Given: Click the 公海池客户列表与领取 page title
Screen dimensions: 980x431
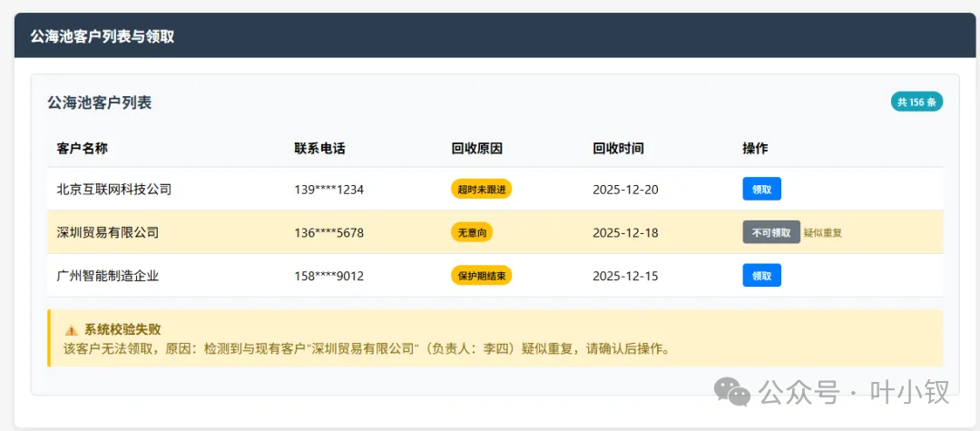Looking at the screenshot, I should (103, 36).
